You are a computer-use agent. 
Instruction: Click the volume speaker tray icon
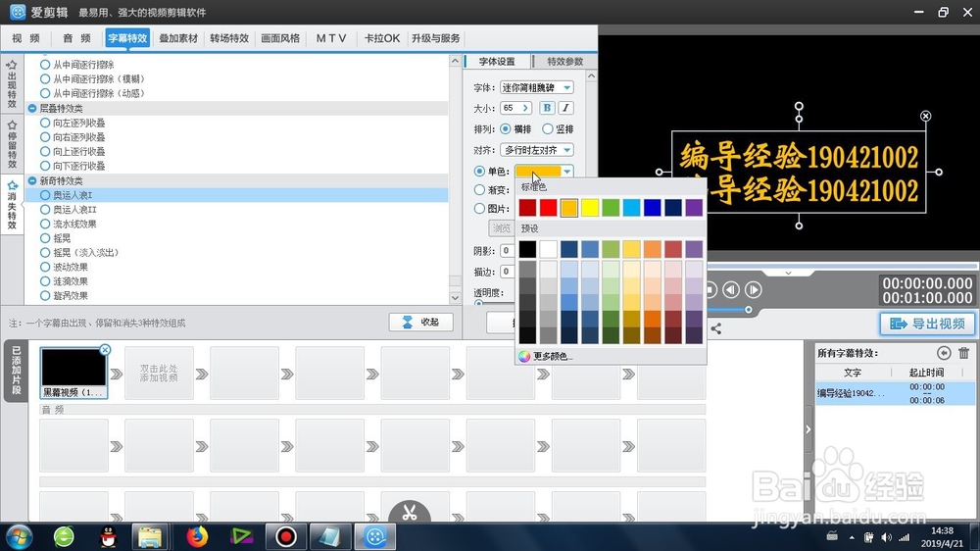(x=886, y=537)
